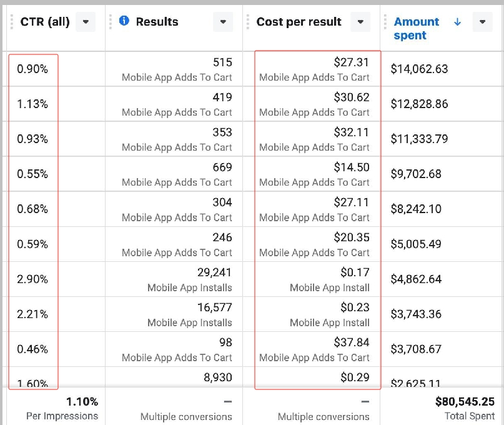
Task: Grab the Cost per result drag handle
Action: 248,22
